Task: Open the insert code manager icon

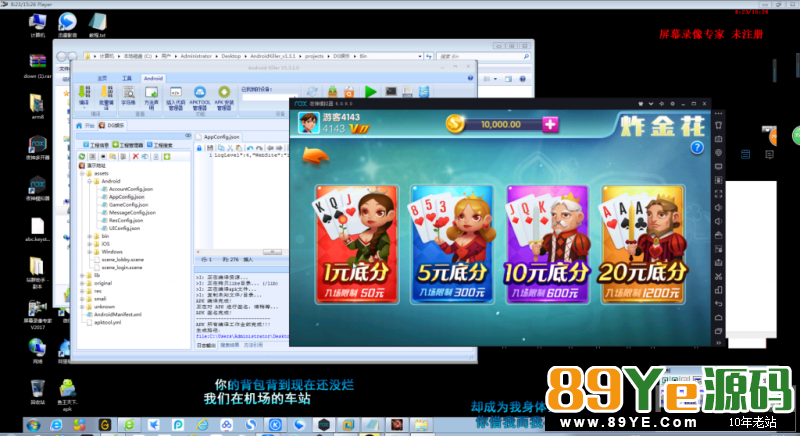Action: coord(176,92)
